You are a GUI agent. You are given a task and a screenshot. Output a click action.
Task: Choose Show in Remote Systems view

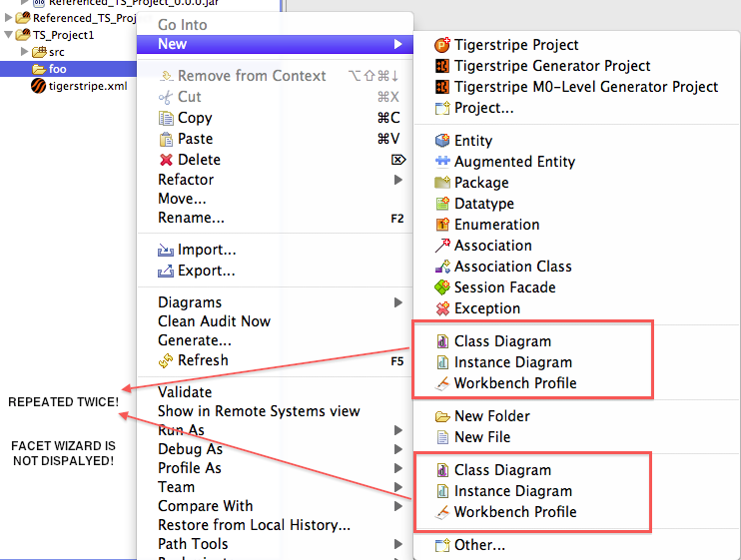click(259, 411)
